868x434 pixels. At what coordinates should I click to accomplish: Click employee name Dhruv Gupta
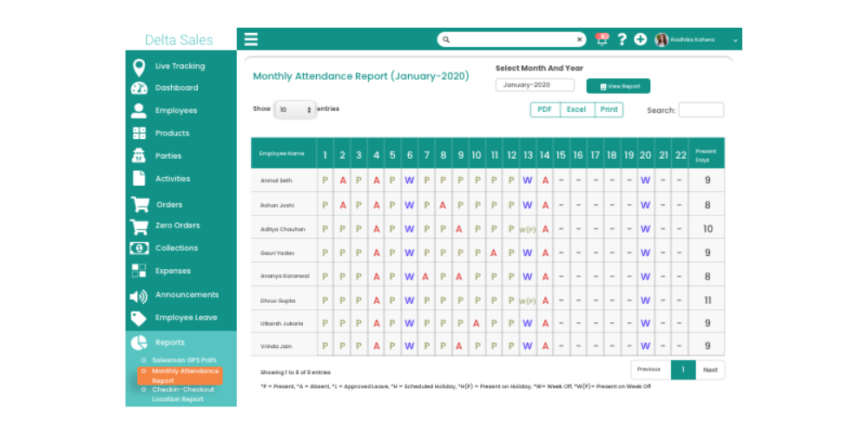278,300
